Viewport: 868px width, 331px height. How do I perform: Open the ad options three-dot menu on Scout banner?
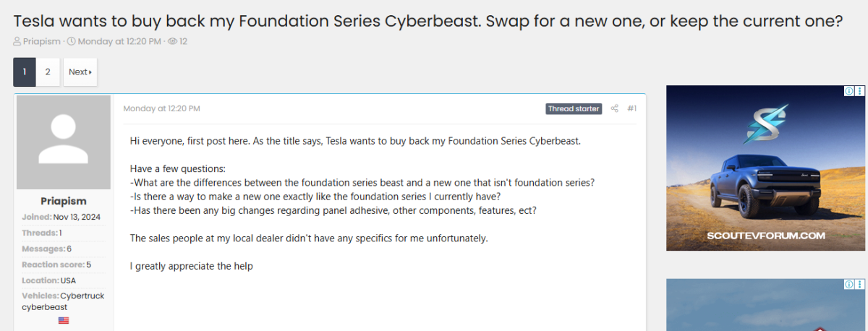[x=859, y=91]
